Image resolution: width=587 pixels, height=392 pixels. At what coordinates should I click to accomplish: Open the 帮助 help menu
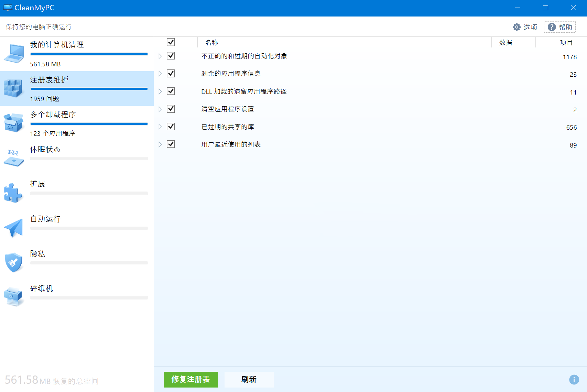559,27
